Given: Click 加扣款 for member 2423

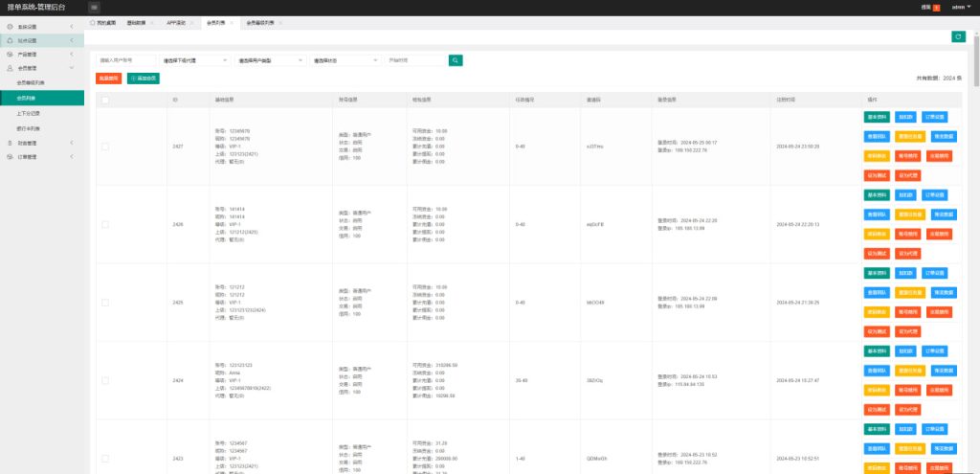Looking at the screenshot, I should pyautogui.click(x=905, y=429).
